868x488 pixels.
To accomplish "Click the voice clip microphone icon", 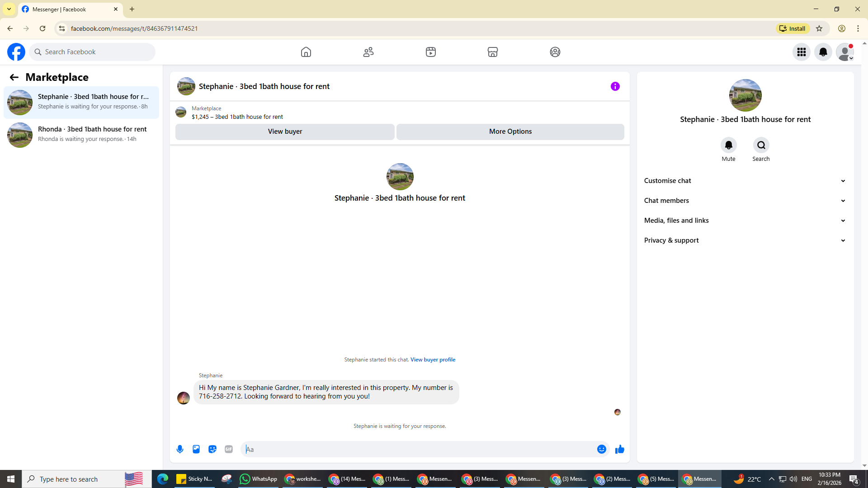I will (180, 449).
